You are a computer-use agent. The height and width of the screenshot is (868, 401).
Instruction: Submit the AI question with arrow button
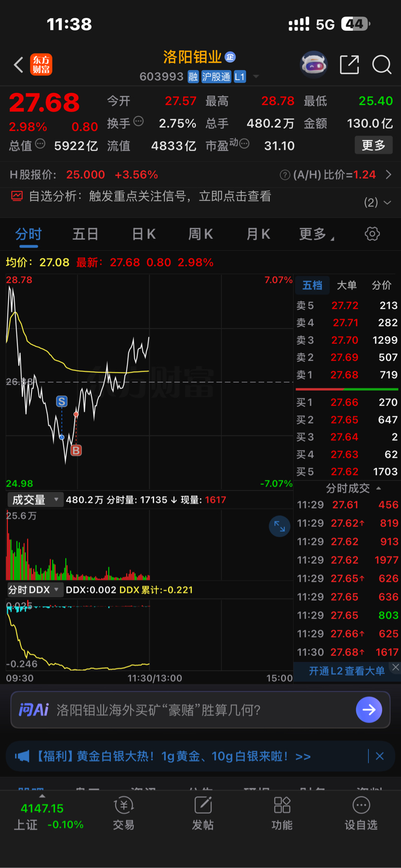point(369,710)
